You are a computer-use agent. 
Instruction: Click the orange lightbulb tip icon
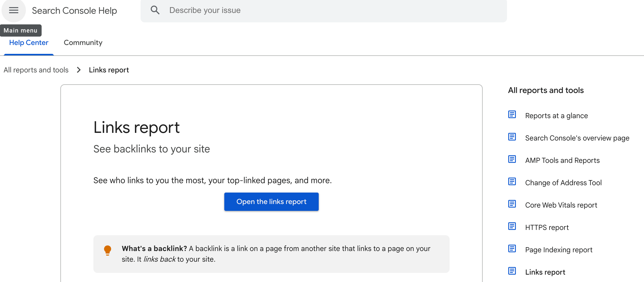(x=108, y=250)
